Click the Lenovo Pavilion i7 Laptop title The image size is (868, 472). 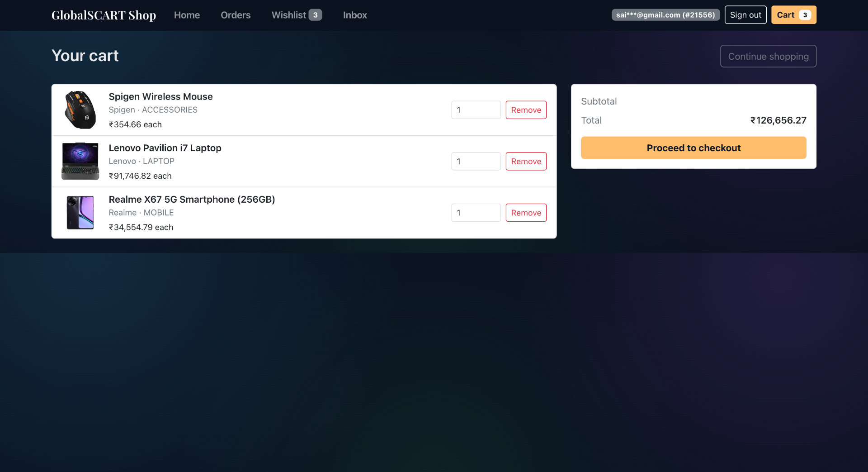(x=165, y=148)
